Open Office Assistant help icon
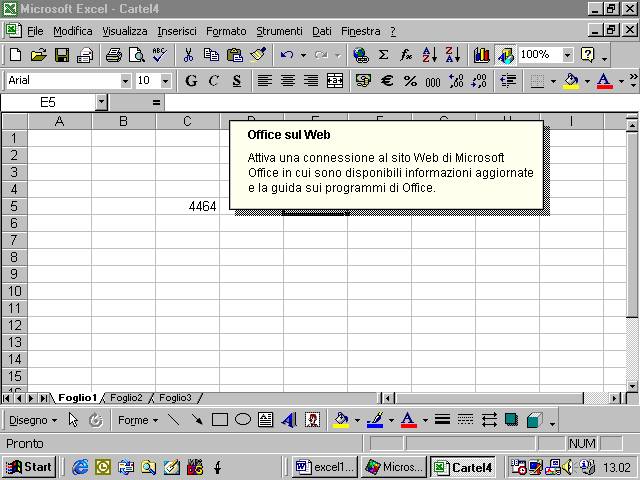Screen dimensions: 640x480 [588, 55]
